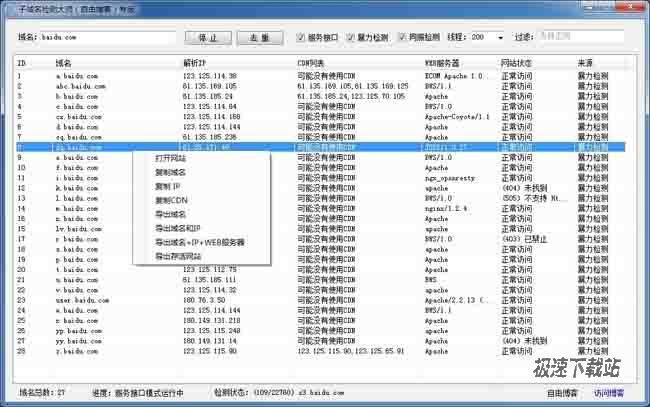Click (404) 未找到 status in row 27
The height and width of the screenshot is (407, 650).
525,341
